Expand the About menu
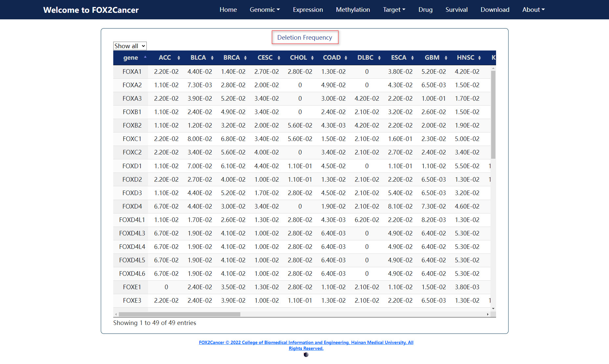The width and height of the screenshot is (609, 364). (x=533, y=10)
